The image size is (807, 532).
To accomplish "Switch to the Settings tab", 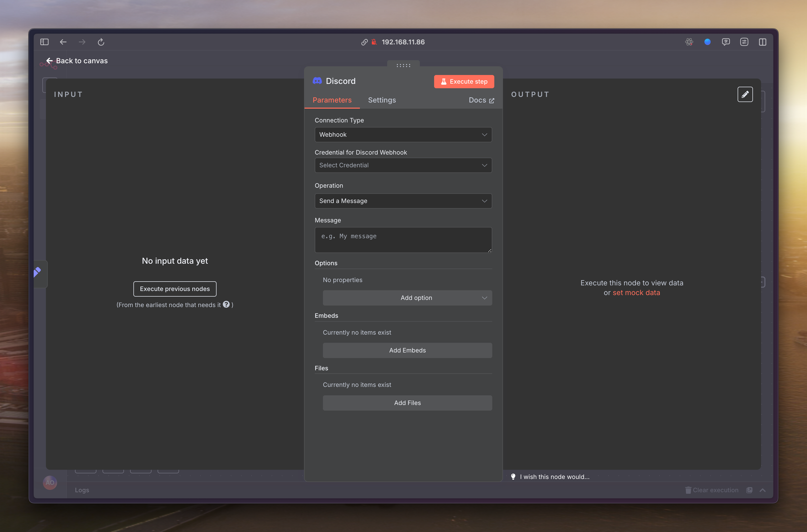I will coord(382,100).
